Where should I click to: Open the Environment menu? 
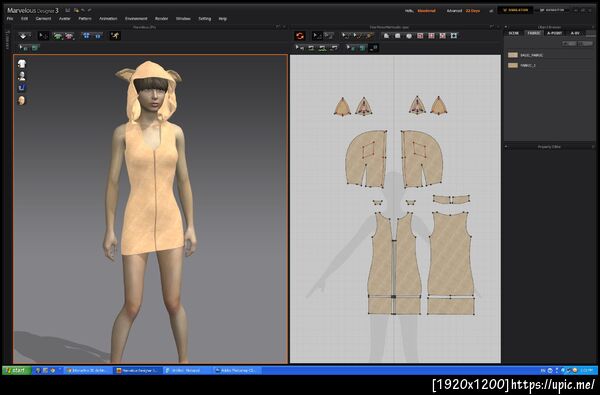[136, 18]
